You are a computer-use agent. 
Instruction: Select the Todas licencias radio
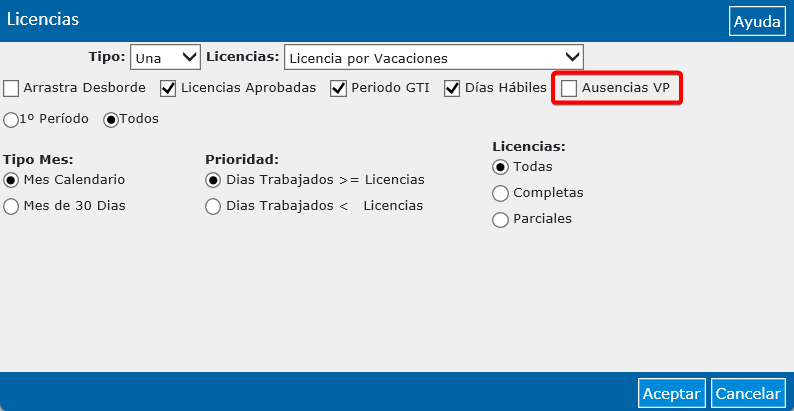coord(501,167)
